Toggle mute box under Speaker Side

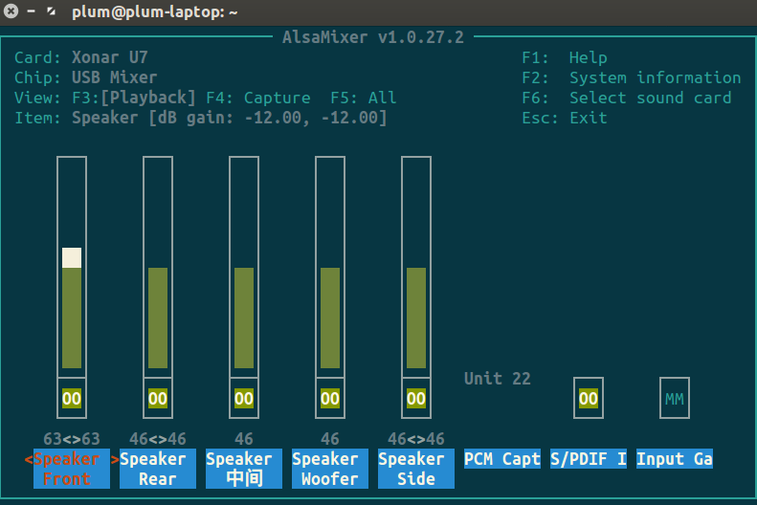(416, 398)
